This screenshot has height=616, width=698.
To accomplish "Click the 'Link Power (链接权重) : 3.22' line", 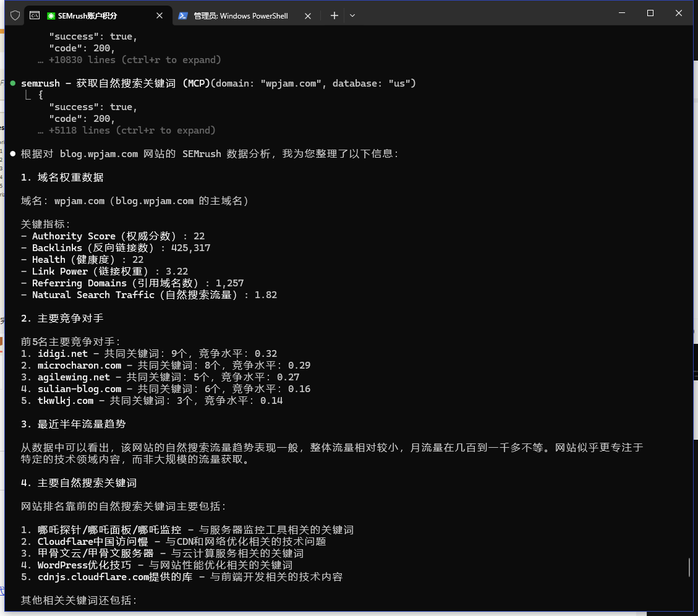I will pos(104,272).
